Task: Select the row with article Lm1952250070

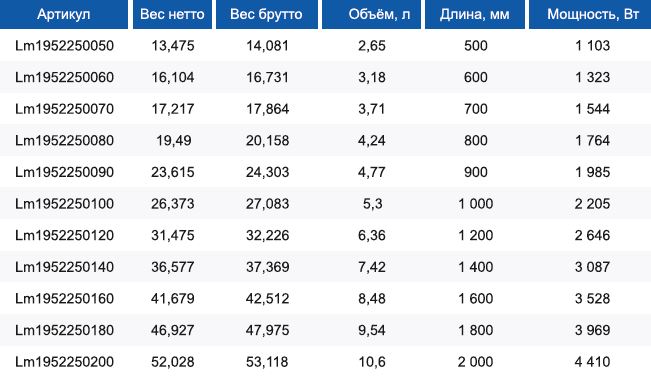Action: (x=326, y=109)
